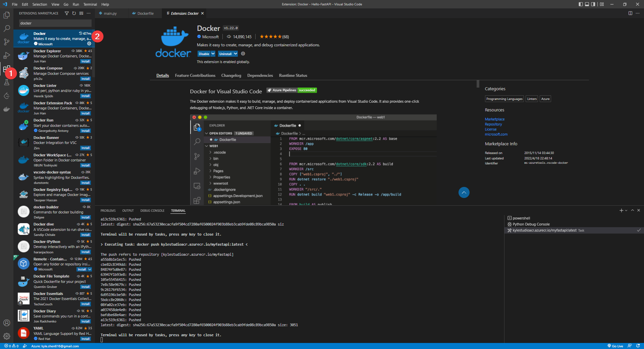Image resolution: width=644 pixels, height=349 pixels.
Task: Open the Selection menu
Action: pos(40,4)
